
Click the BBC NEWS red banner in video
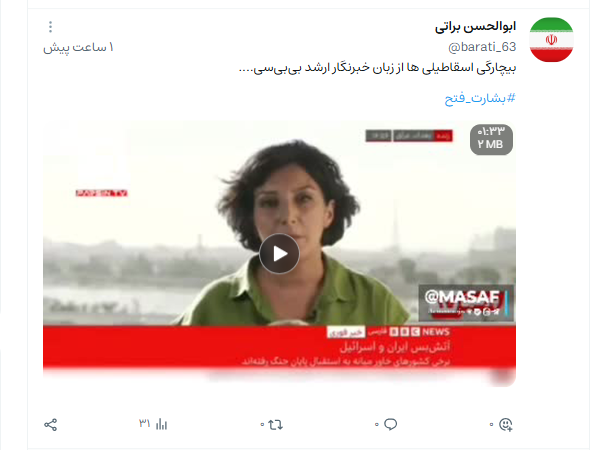coord(279,346)
